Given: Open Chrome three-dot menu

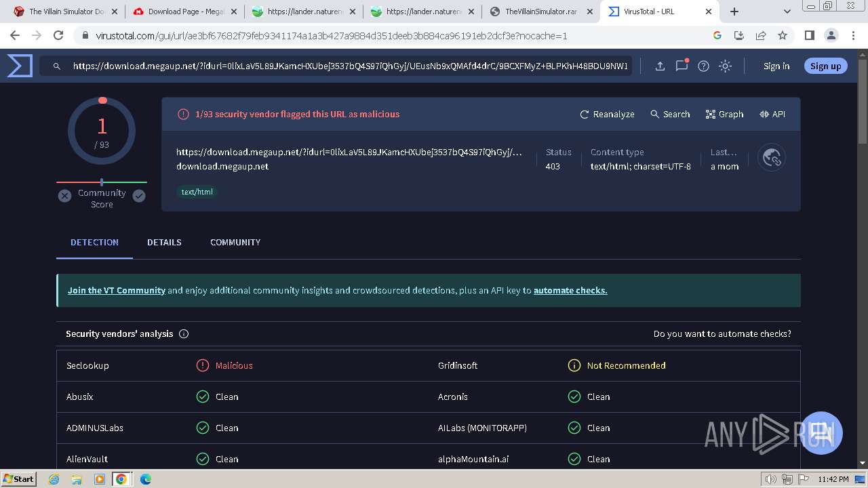Looking at the screenshot, I should click(853, 35).
